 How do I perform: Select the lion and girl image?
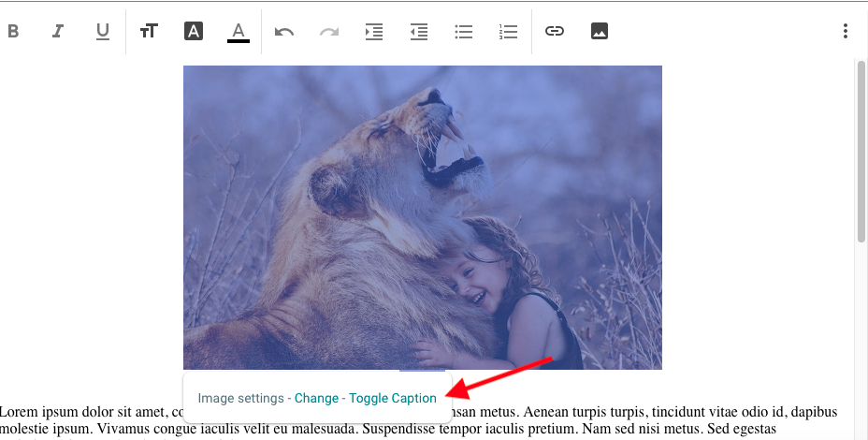pyautogui.click(x=422, y=215)
